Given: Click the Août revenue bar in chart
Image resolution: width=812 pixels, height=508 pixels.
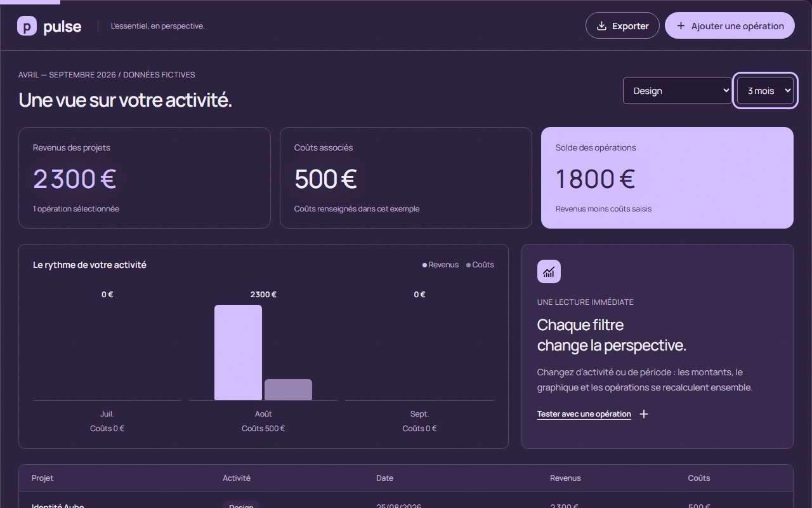Looking at the screenshot, I should pos(238,352).
